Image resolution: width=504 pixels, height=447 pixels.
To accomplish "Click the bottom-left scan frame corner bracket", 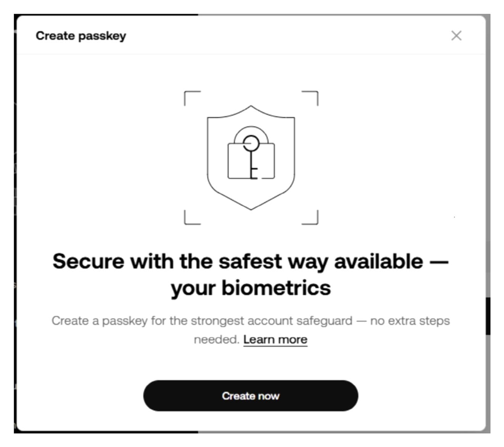I will [192, 217].
